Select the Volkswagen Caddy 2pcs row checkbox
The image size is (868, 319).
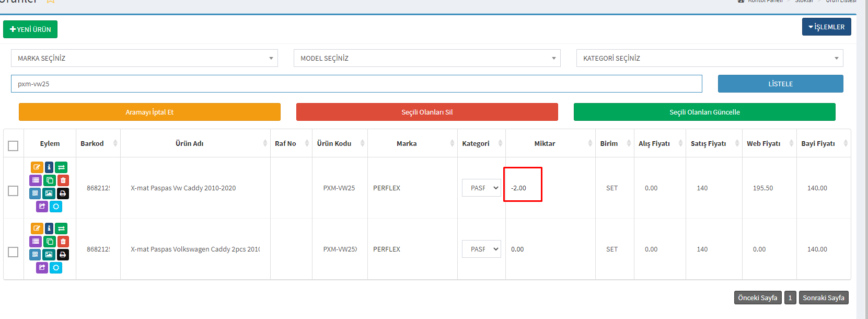13,252
